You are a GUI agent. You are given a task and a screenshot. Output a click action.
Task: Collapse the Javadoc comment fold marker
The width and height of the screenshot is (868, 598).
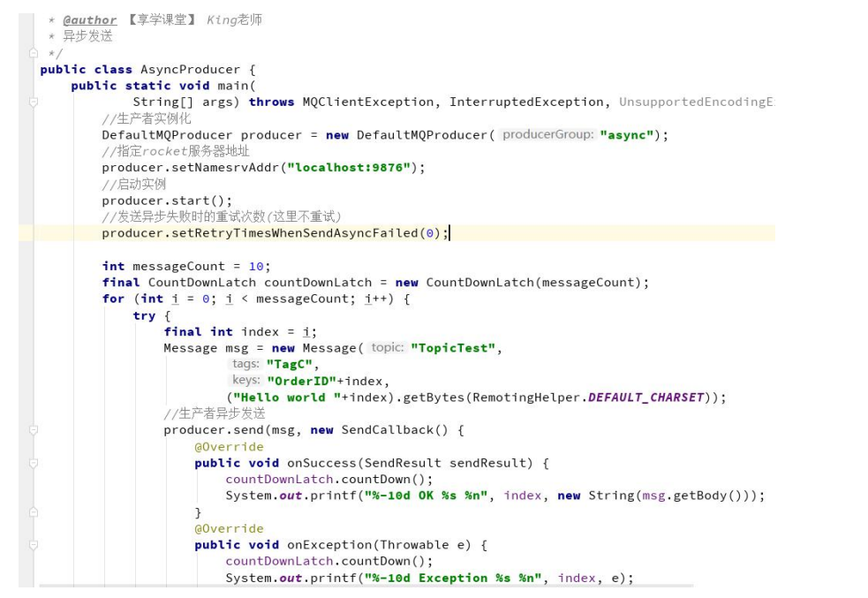(34, 53)
